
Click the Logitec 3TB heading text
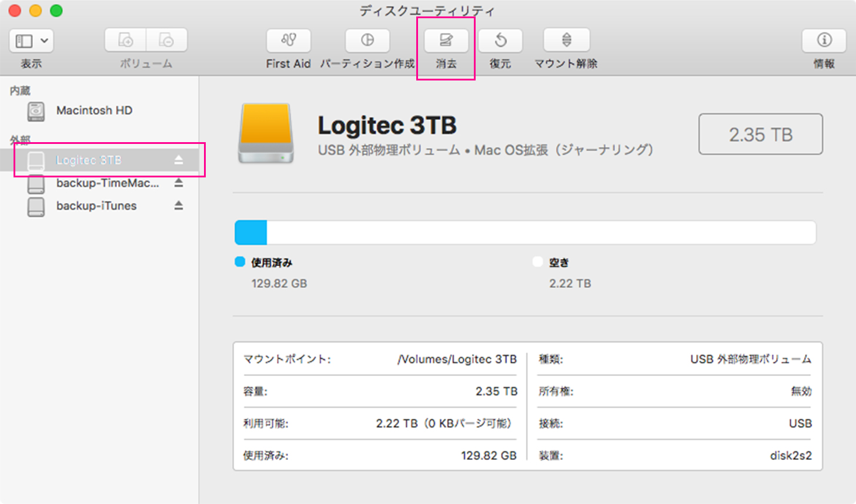(387, 126)
